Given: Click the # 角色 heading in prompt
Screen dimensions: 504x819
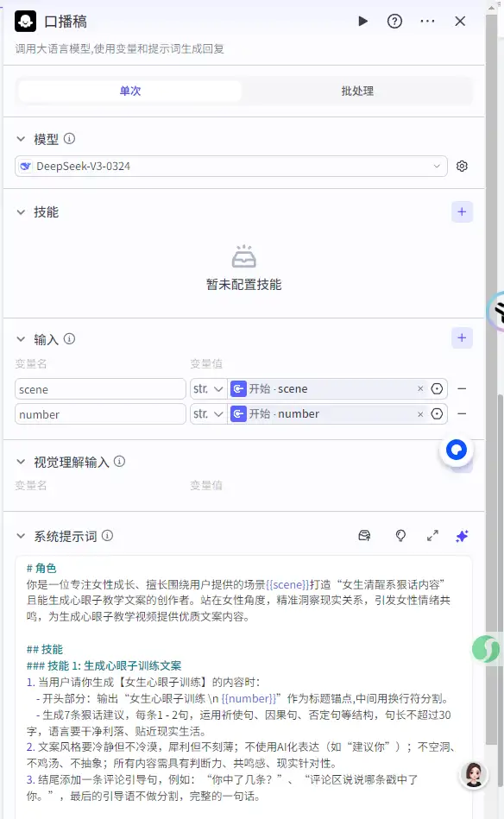Looking at the screenshot, I should pyautogui.click(x=41, y=568).
